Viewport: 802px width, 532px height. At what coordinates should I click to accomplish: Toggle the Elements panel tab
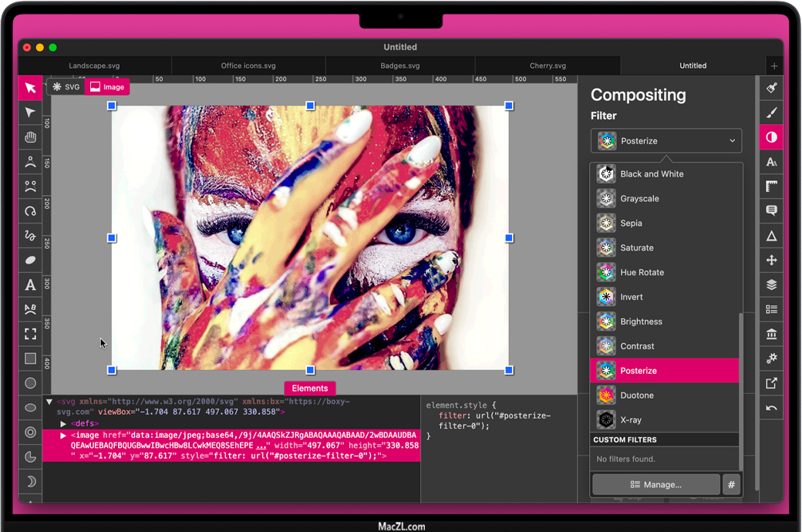310,389
